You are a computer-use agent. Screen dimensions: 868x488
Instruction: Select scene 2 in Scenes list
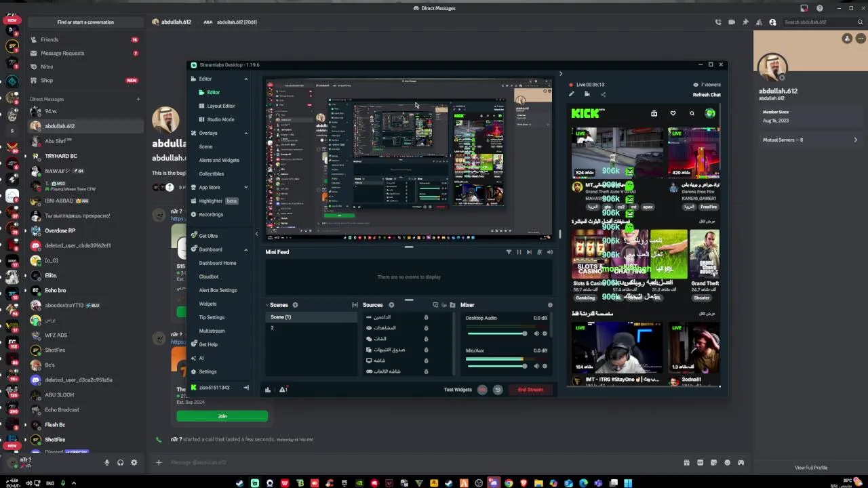312,328
